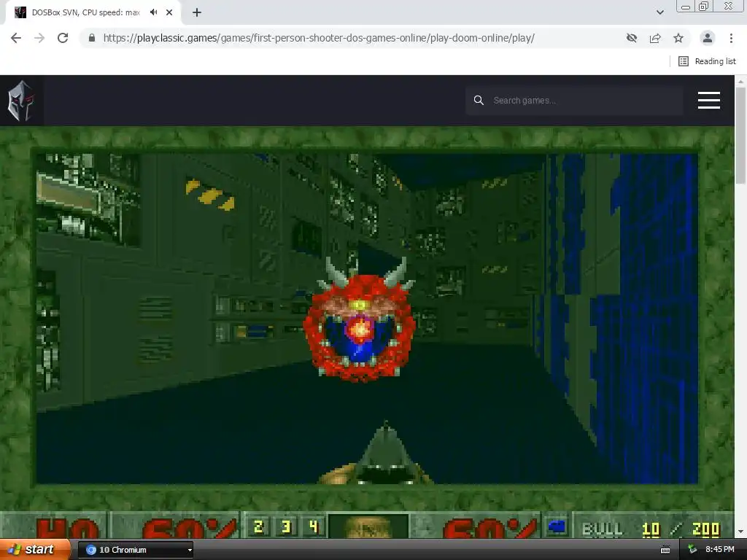747x560 pixels.
Task: Share this page using the share icon
Action: point(655,38)
